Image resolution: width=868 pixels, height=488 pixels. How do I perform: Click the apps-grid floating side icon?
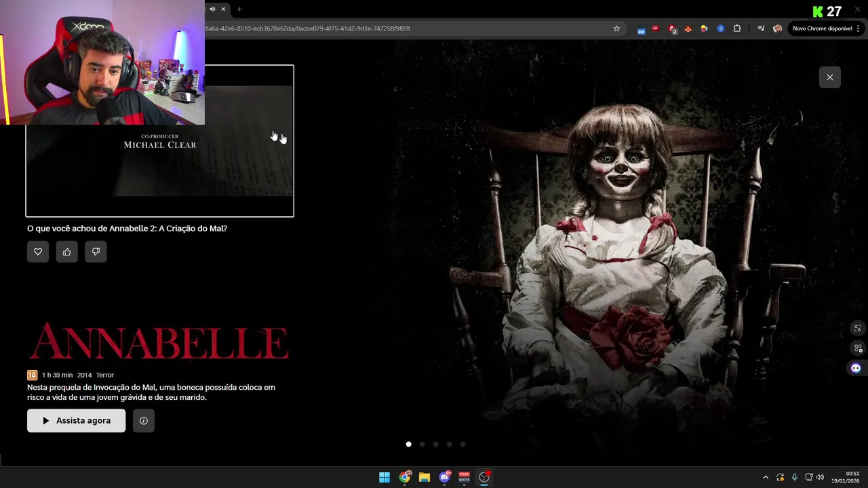coord(857,348)
